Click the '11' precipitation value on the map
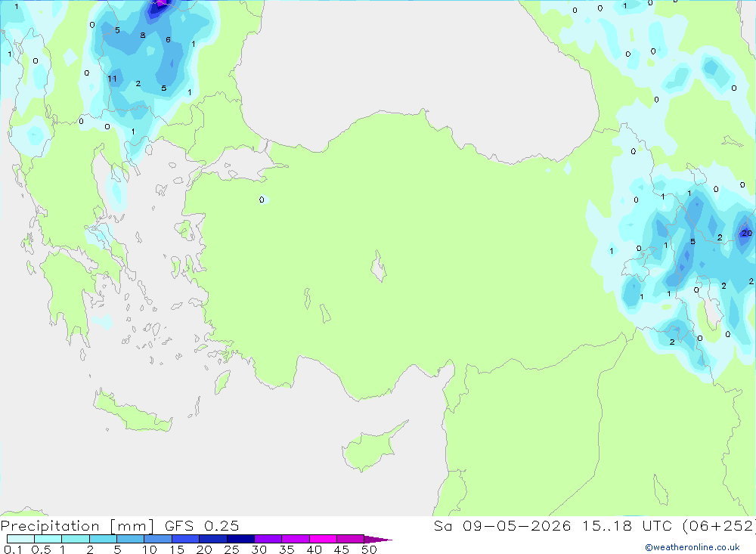This screenshot has height=554, width=756. coord(112,79)
